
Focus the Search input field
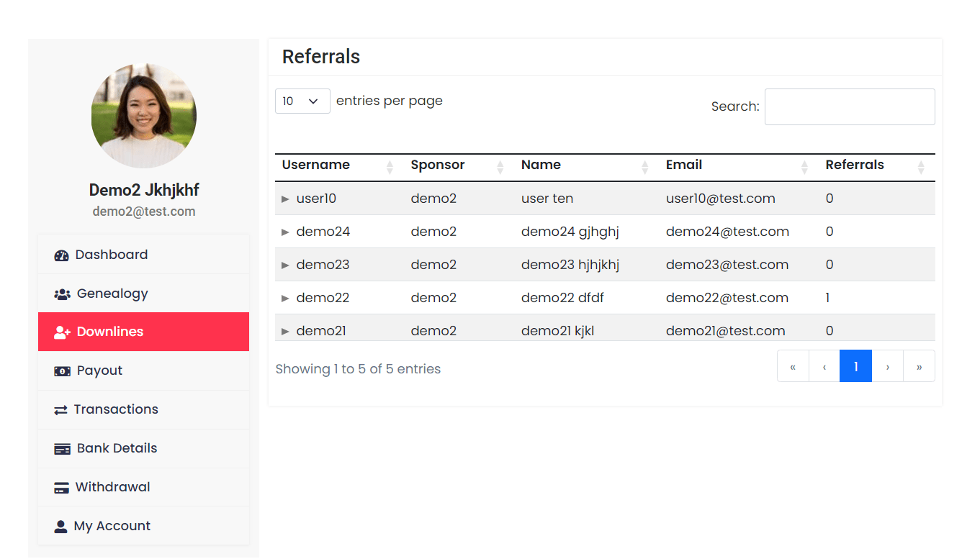point(849,107)
